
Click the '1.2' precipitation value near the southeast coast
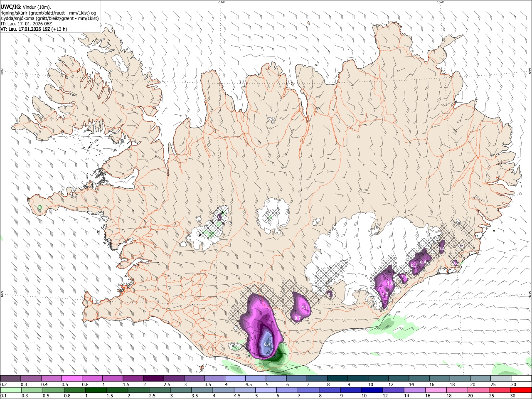[385, 295]
